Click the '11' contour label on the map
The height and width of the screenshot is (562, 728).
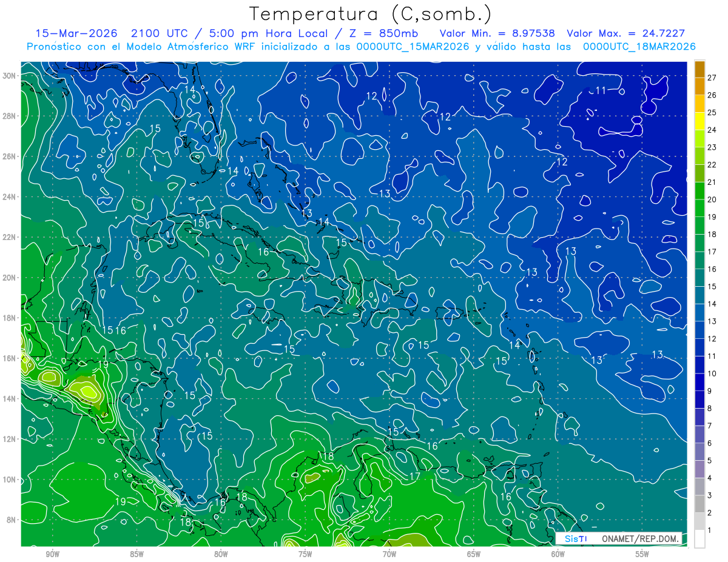(x=601, y=91)
